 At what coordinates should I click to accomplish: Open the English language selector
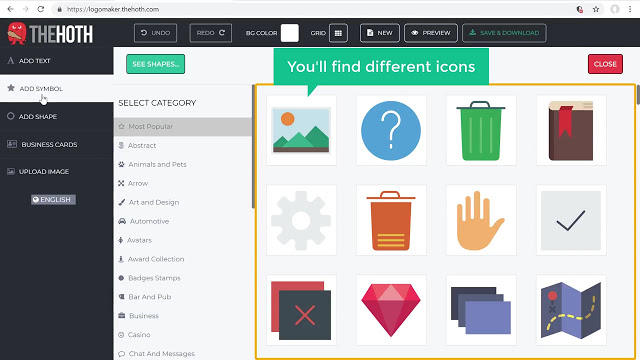pos(53,200)
